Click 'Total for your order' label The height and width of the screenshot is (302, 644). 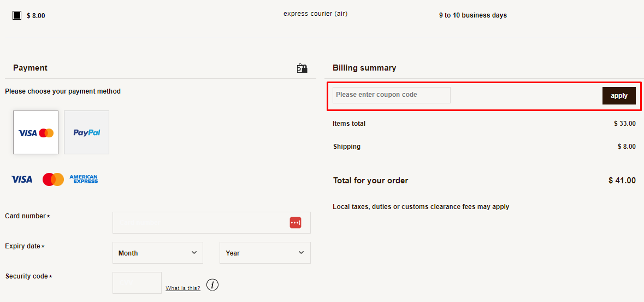(370, 180)
